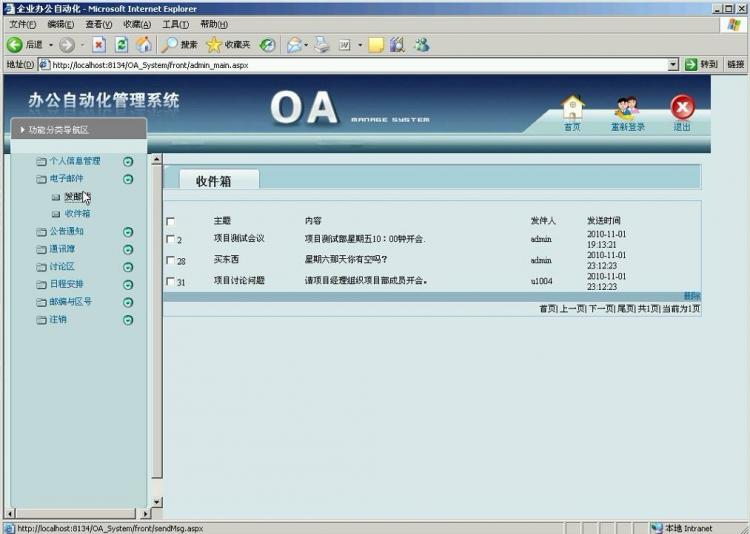Open the address bar dropdown arrow

click(673, 65)
